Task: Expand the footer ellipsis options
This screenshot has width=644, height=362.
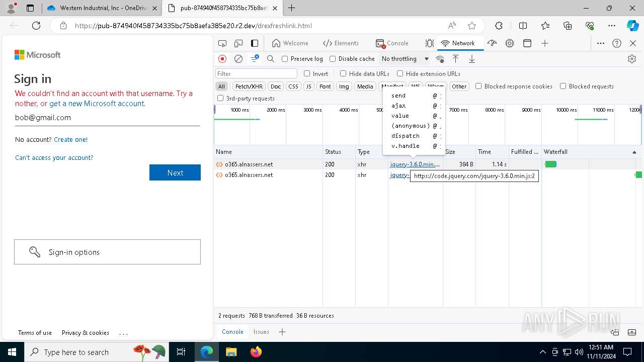Action: [x=124, y=333]
